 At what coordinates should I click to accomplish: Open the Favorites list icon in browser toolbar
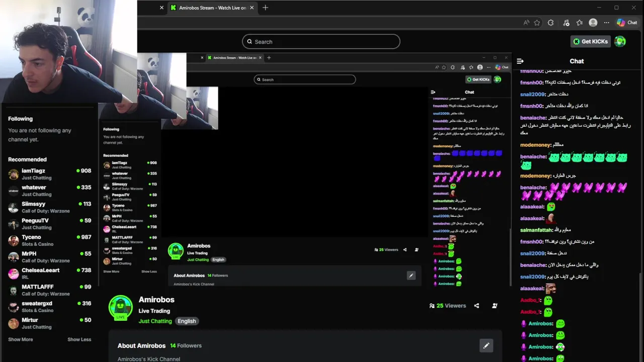[579, 23]
